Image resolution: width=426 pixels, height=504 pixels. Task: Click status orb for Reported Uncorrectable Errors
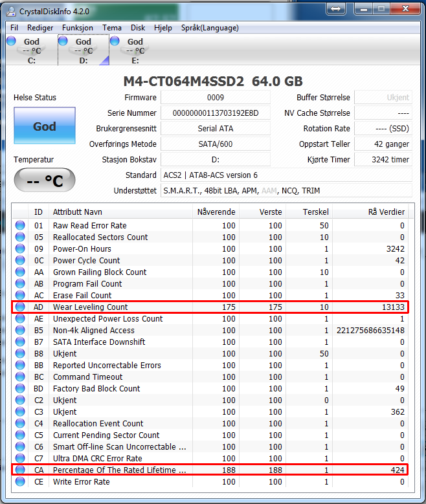(20, 365)
